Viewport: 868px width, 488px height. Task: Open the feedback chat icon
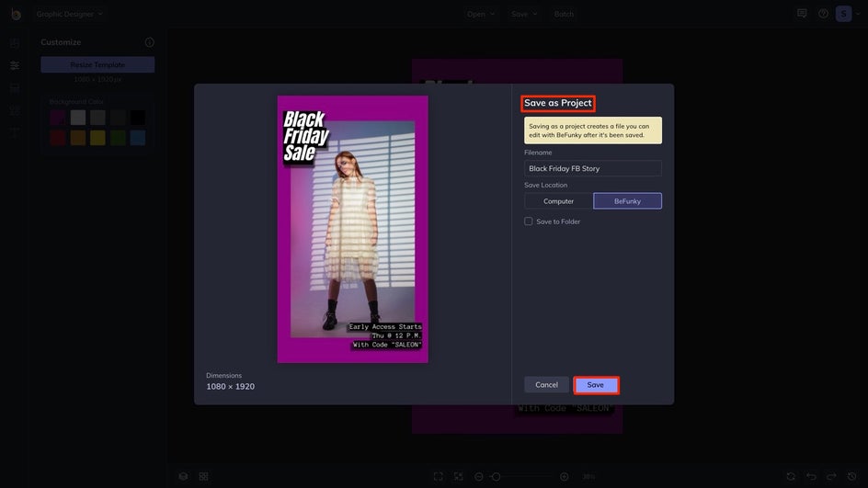coord(802,14)
